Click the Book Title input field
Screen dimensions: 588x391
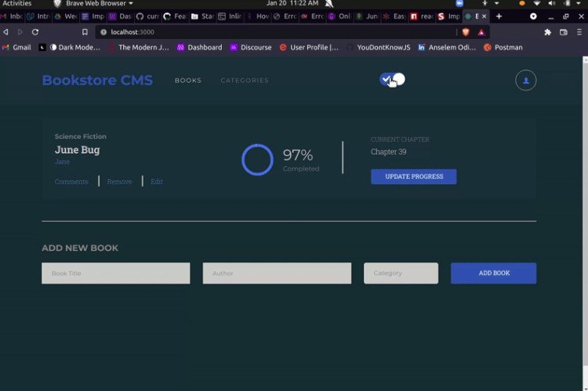[x=115, y=273]
